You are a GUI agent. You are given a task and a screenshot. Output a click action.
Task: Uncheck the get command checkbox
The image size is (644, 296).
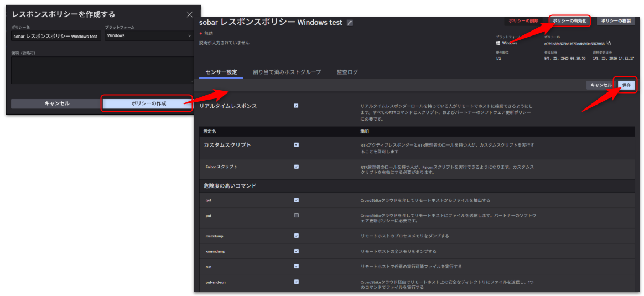(x=297, y=200)
